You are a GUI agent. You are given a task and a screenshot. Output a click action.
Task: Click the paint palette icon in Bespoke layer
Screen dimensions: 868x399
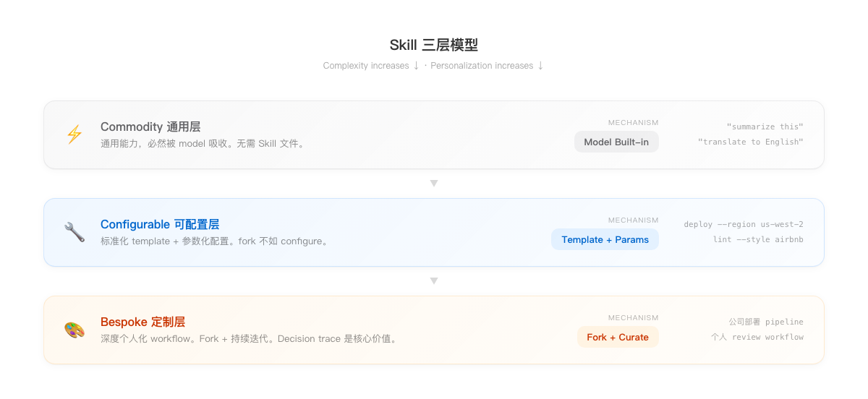click(x=75, y=330)
